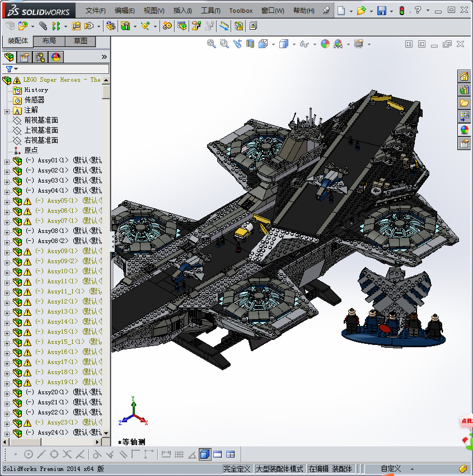
Task: Select the 前视基准面 plane item
Action: pyautogui.click(x=41, y=120)
